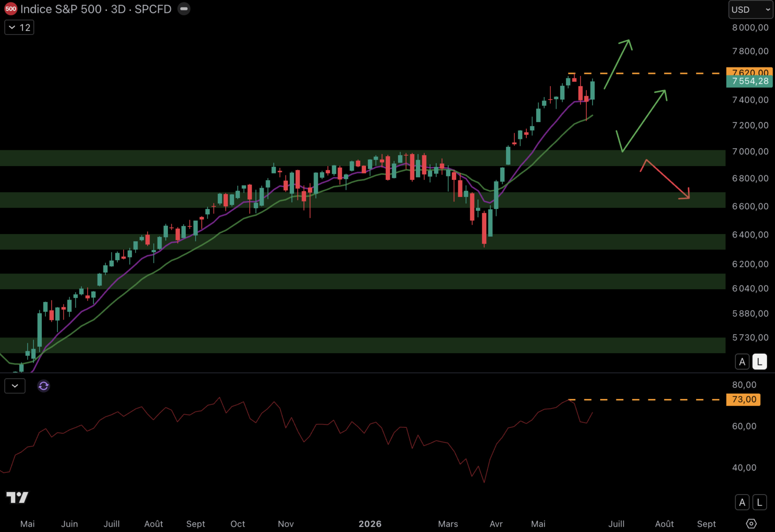Toggle auto scale A on price chart
Viewport: 775px width, 532px height.
(742, 362)
